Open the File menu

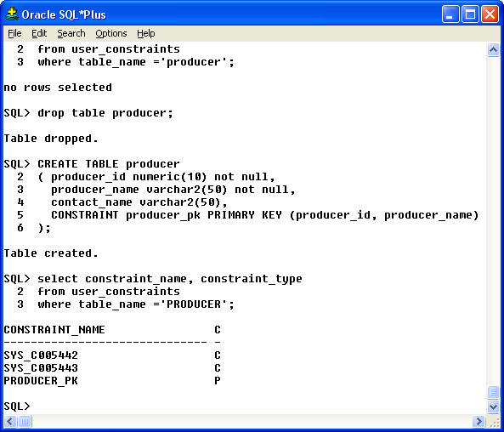click(x=14, y=33)
